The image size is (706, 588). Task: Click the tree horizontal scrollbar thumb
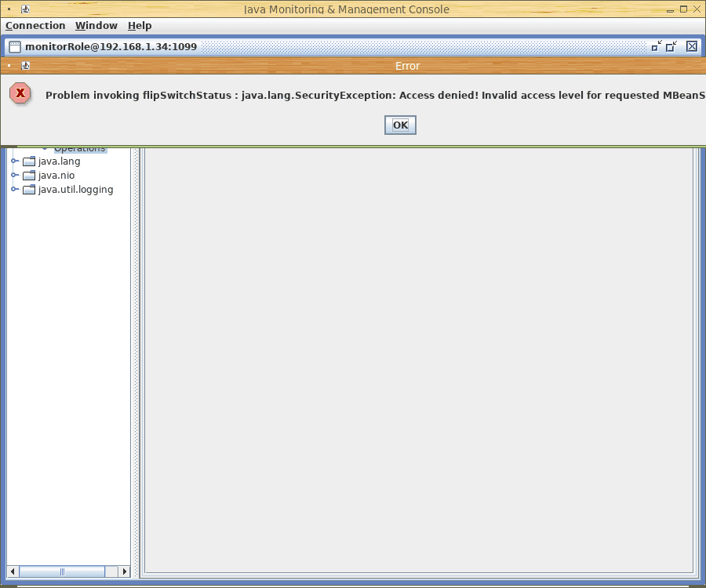(x=62, y=572)
